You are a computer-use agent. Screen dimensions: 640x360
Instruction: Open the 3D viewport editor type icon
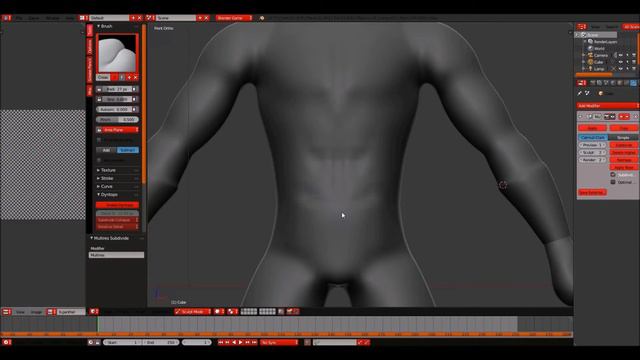(93, 311)
